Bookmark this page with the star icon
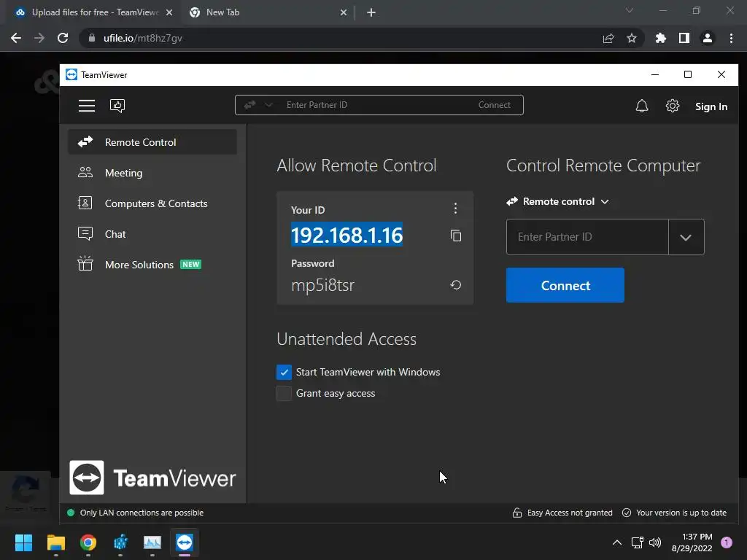The width and height of the screenshot is (747, 560). pyautogui.click(x=632, y=38)
